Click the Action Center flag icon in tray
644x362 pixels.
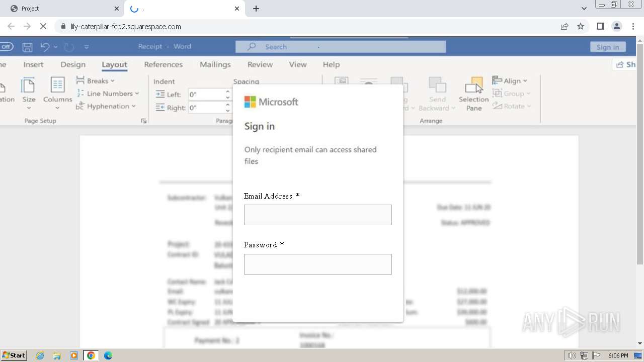pos(596,355)
